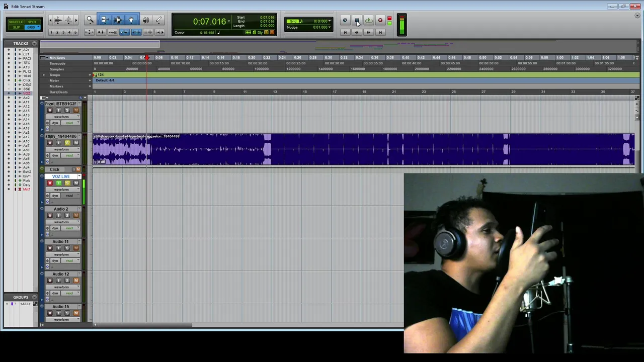Image resolution: width=644 pixels, height=362 pixels.
Task: Click the red playhead marker in ruler
Action: pyautogui.click(x=147, y=58)
